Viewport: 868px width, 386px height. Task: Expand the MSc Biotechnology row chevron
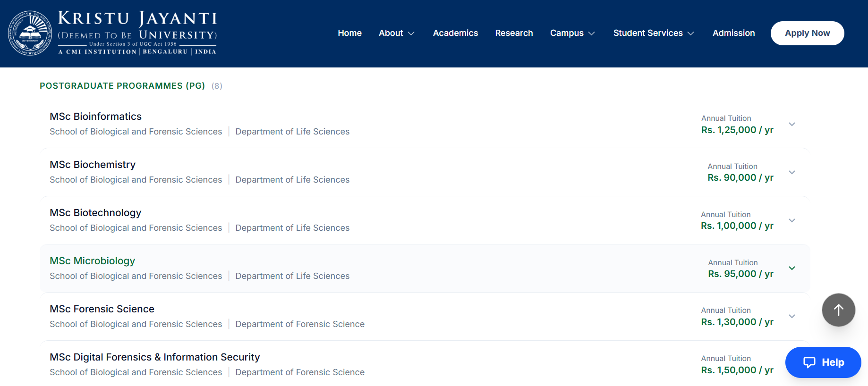(792, 220)
